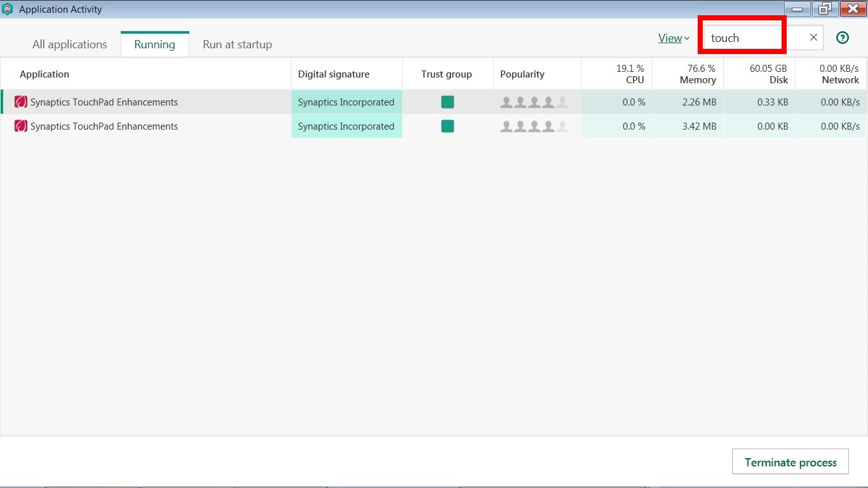Click the green trust group square, second row
The width and height of the screenshot is (868, 488).
click(447, 126)
